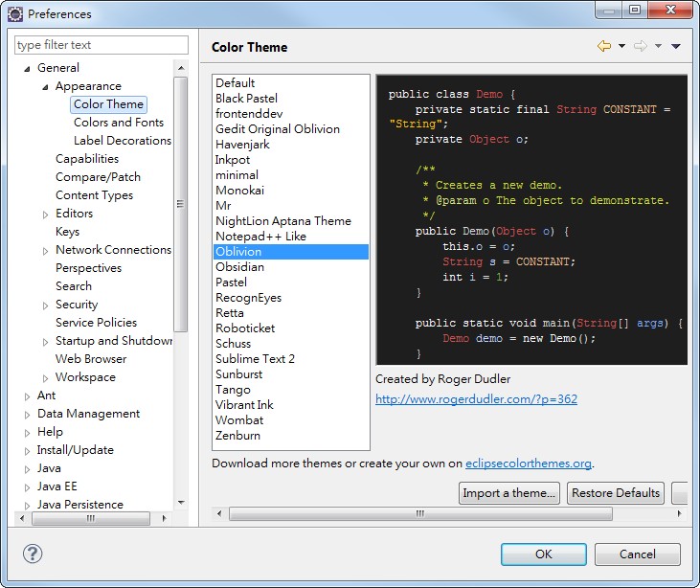This screenshot has height=588, width=700.
Task: Open the Compare/Patch preference page
Action: [x=98, y=177]
